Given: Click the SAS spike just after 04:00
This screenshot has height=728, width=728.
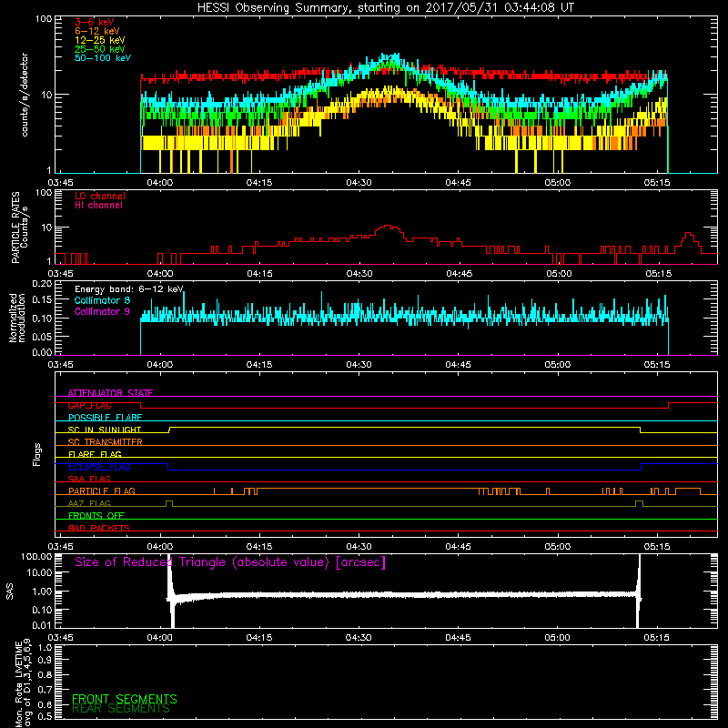Looking at the screenshot, I should (171, 590).
